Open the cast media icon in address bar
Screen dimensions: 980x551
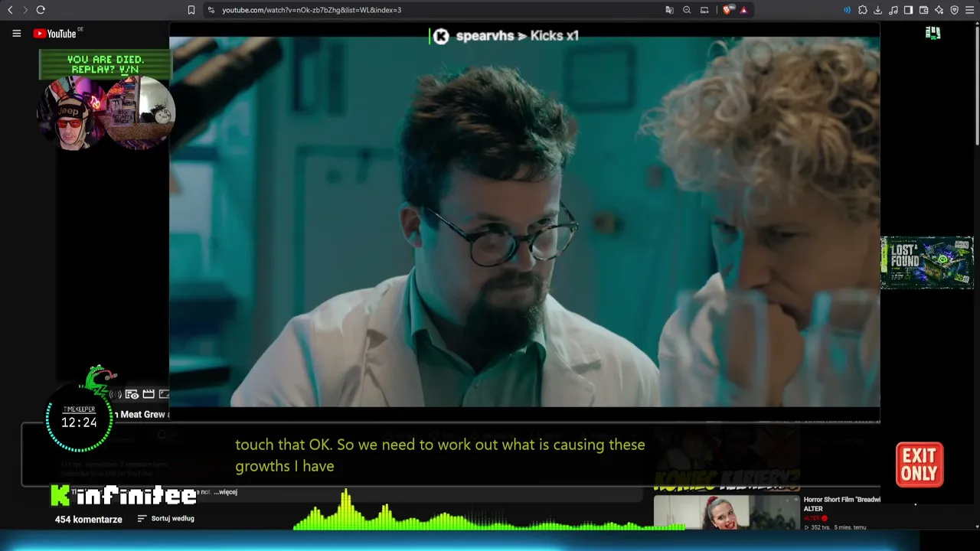[704, 10]
